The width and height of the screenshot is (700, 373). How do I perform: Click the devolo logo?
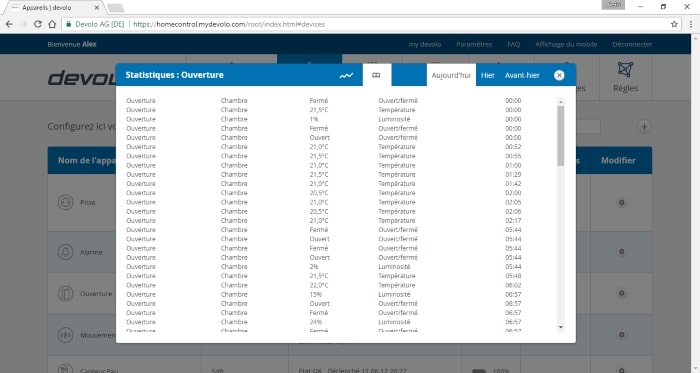click(x=82, y=78)
